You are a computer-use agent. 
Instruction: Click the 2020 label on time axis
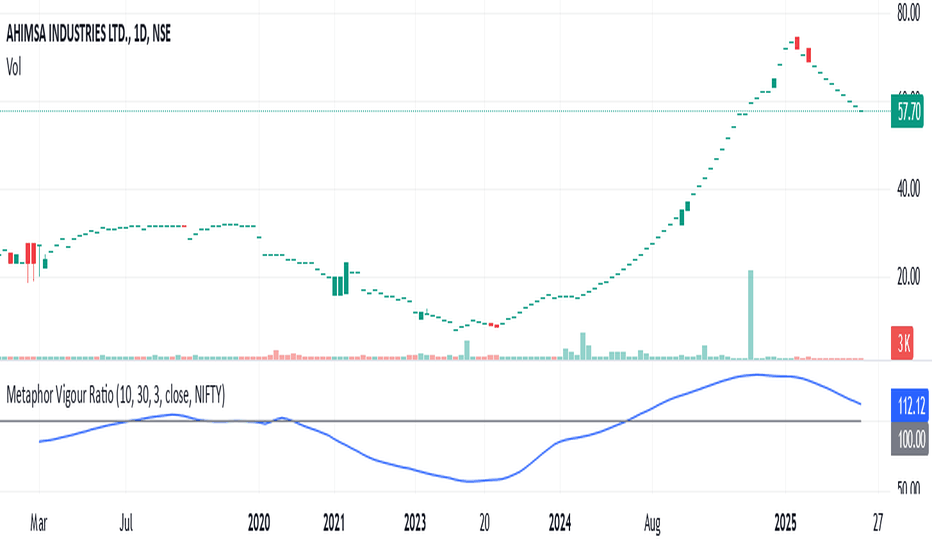(259, 523)
